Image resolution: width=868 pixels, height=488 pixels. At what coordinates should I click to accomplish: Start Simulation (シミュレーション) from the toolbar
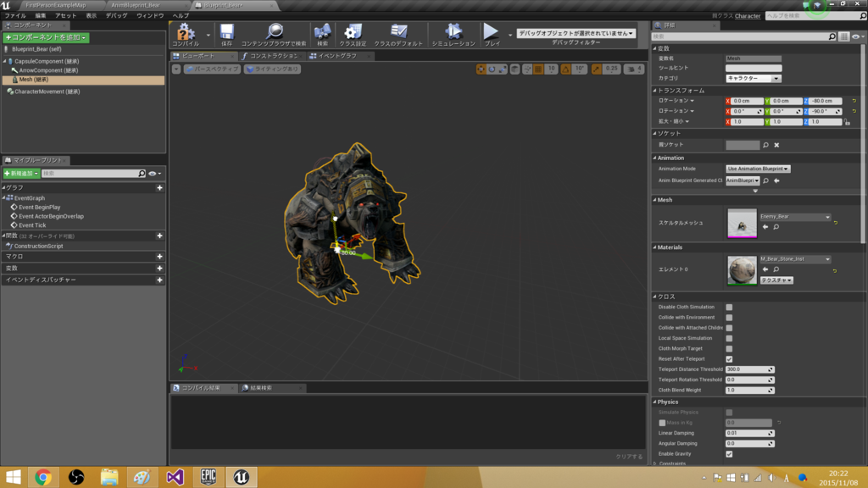453,32
